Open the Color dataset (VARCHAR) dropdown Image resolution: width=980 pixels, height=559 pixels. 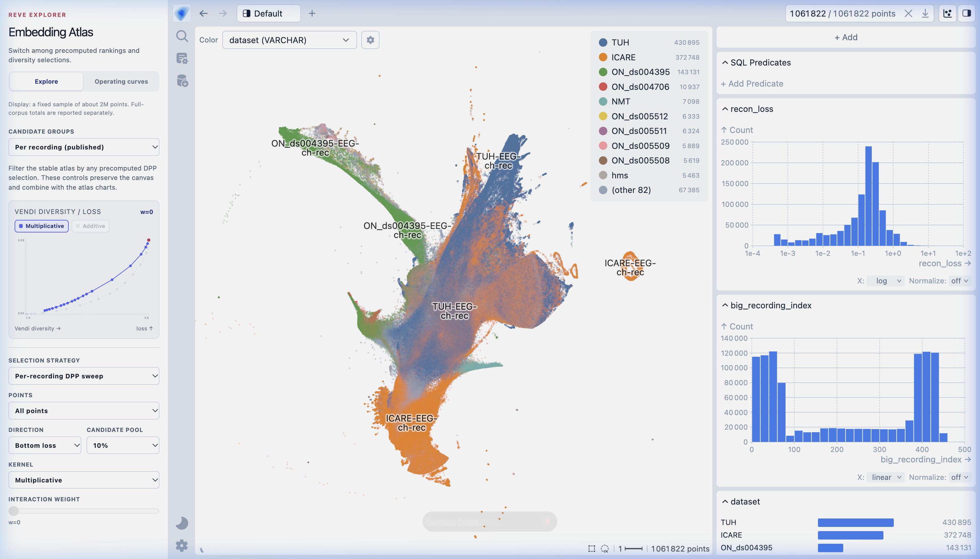click(x=289, y=40)
